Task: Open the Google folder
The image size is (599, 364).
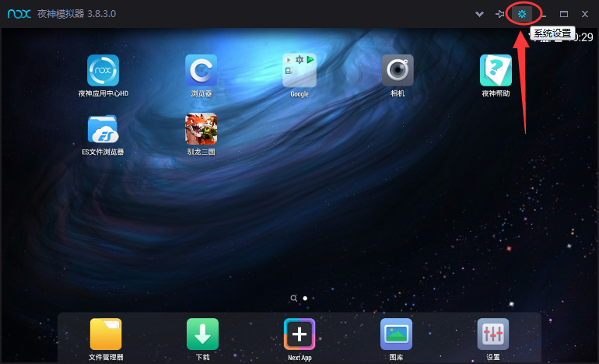Action: pos(299,70)
